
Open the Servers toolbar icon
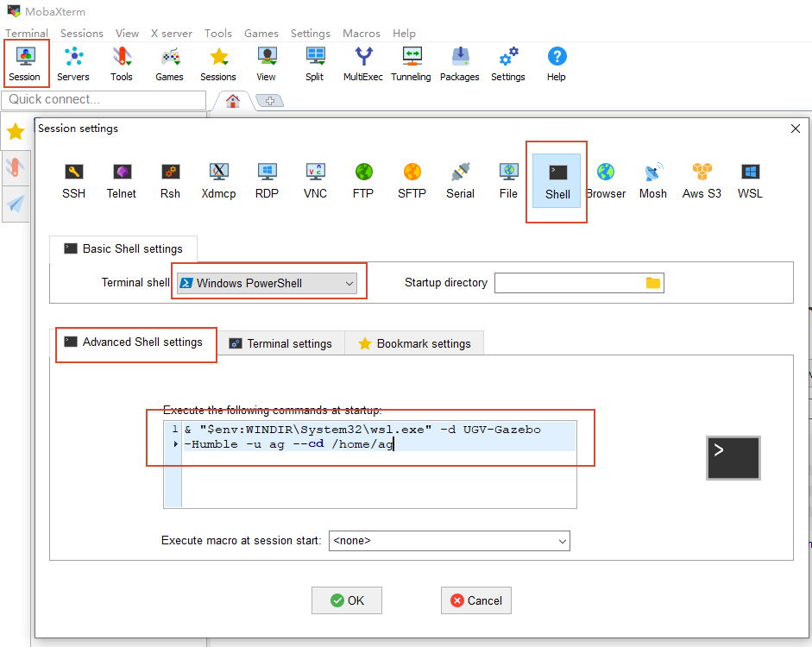click(x=73, y=64)
